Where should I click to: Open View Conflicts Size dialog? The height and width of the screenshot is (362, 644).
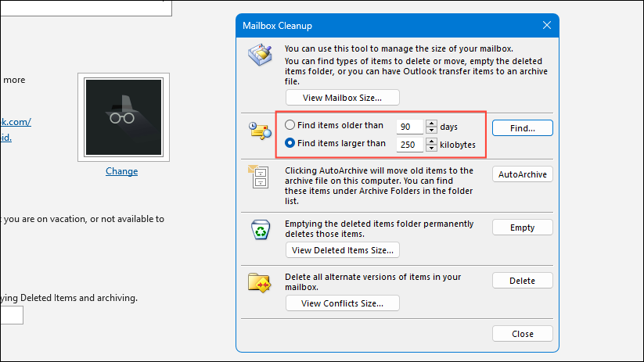click(343, 303)
